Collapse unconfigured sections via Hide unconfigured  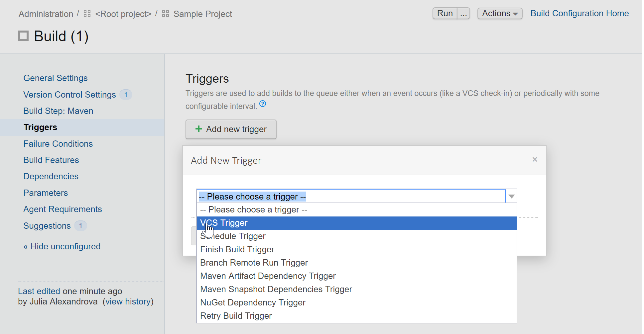(x=62, y=246)
